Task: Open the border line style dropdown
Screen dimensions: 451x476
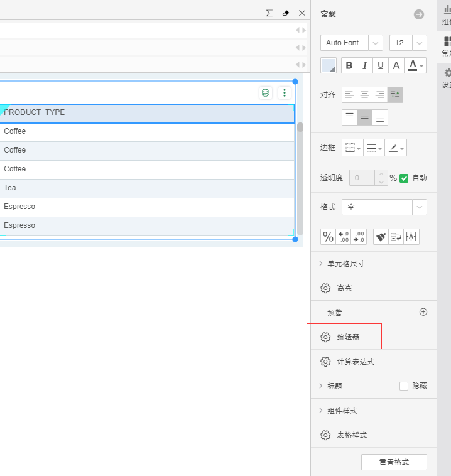Action: pos(374,148)
